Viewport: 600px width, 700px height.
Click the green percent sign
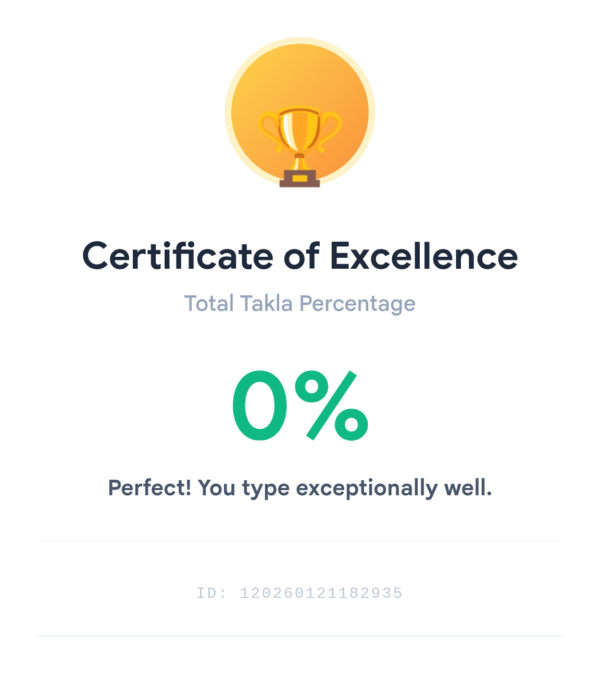coord(331,405)
